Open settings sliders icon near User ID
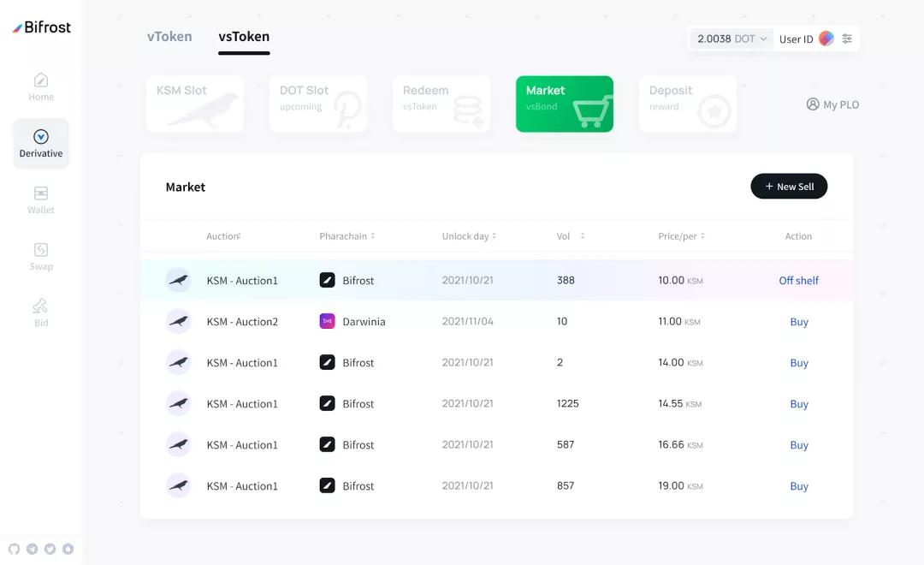The image size is (924, 565). [847, 39]
